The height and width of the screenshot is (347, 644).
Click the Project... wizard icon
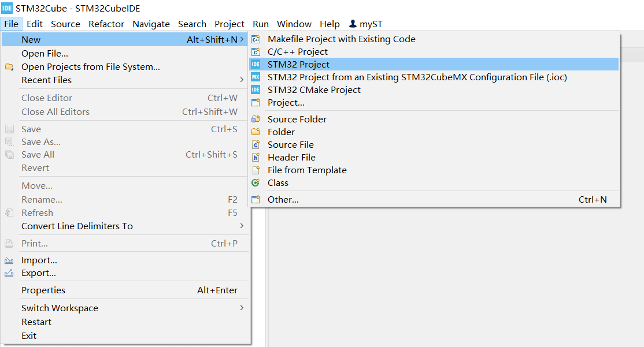256,103
